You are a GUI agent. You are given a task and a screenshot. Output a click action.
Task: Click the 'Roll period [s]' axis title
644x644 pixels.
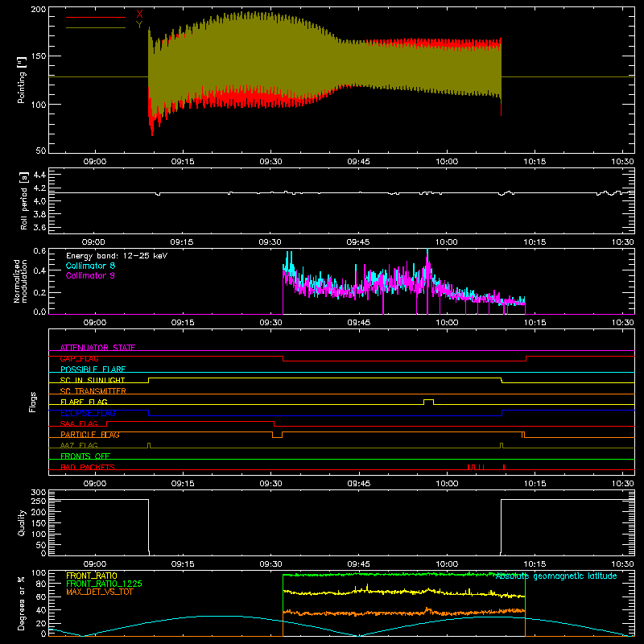pyautogui.click(x=23, y=200)
